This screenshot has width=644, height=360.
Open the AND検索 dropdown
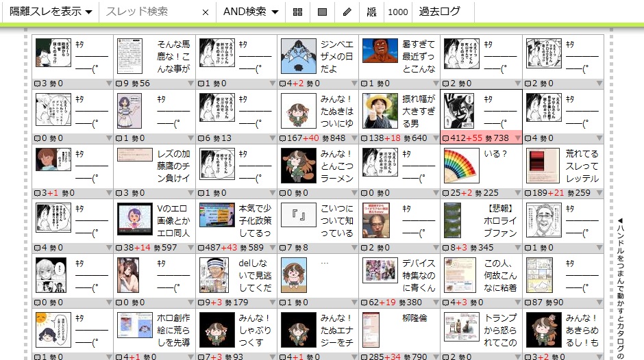[251, 12]
